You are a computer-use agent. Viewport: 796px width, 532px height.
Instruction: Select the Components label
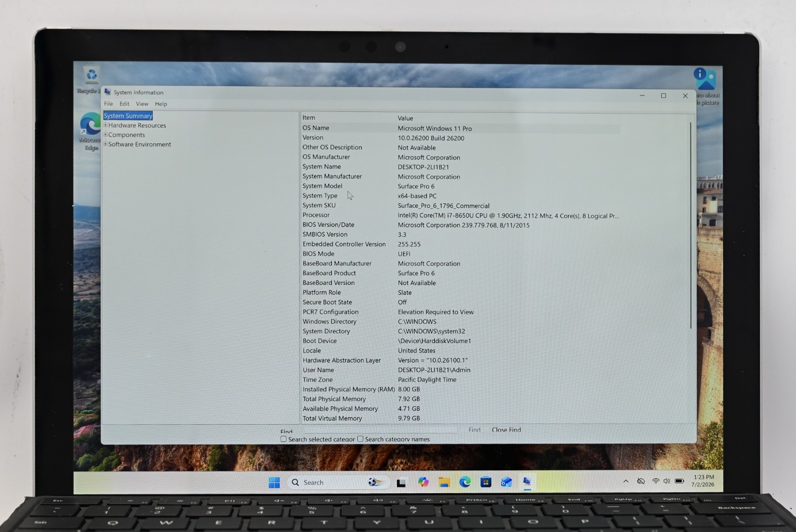click(x=127, y=135)
